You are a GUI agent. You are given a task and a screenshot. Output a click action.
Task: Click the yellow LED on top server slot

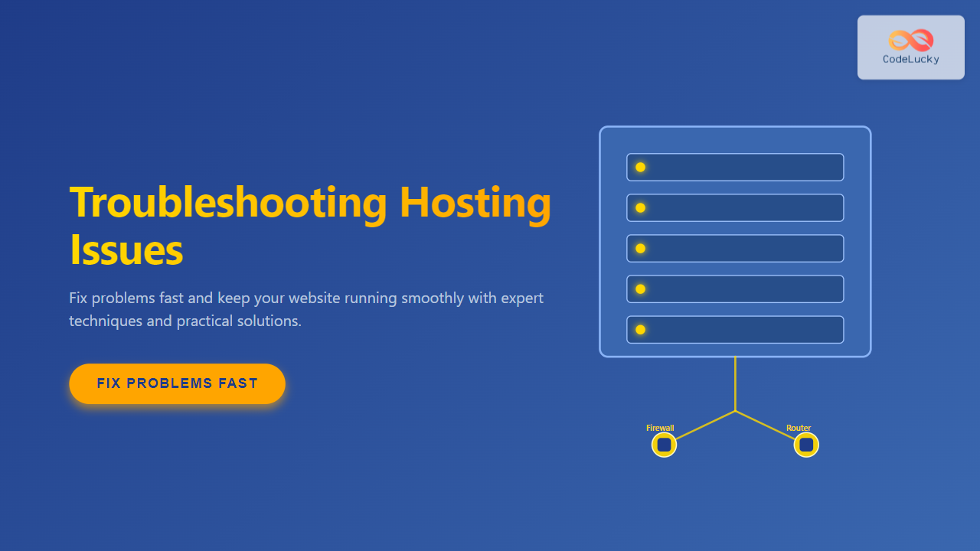click(x=640, y=168)
